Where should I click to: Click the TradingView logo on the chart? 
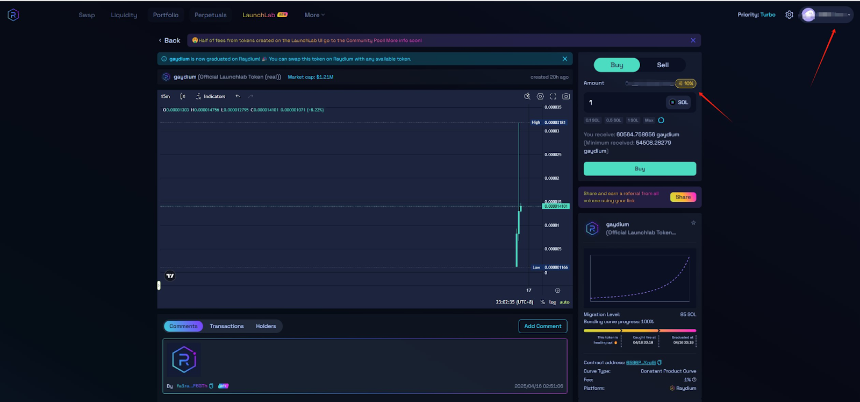170,276
